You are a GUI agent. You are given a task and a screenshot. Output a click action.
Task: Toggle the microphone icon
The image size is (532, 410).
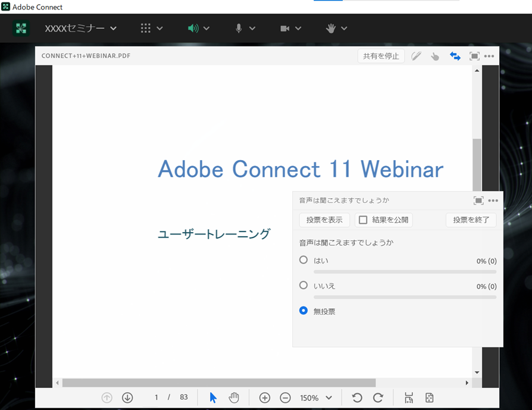pos(239,29)
